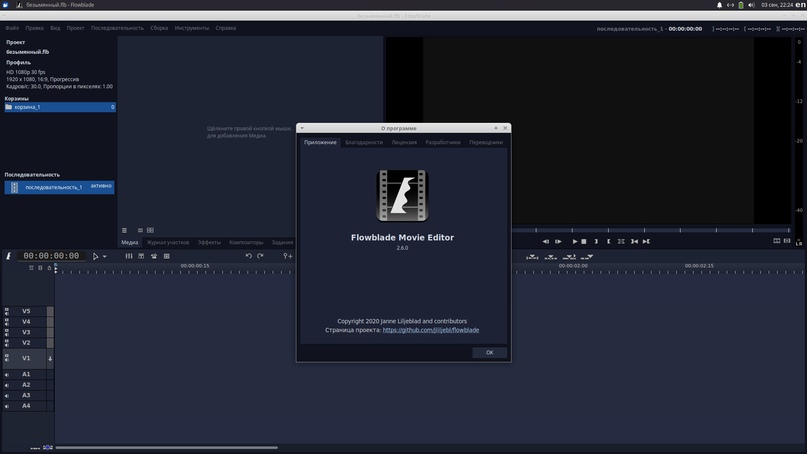Click the Play button in the monitor

[574, 241]
